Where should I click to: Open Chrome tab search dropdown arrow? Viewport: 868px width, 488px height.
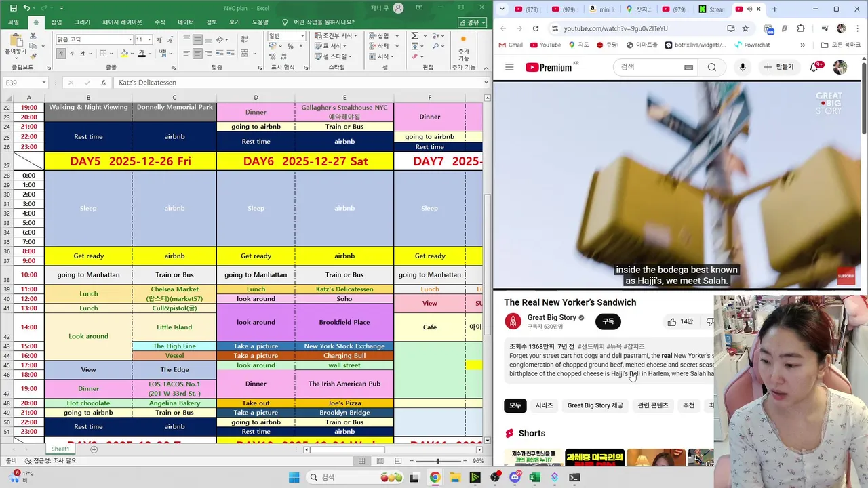coord(503,9)
